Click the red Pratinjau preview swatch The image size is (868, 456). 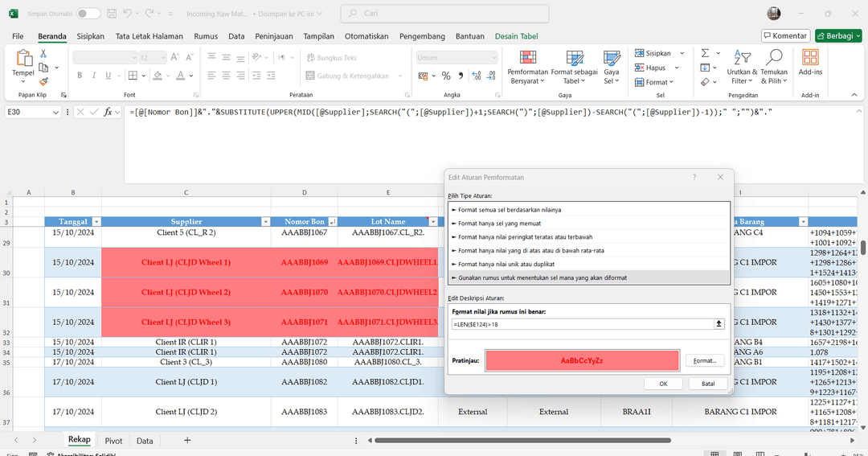582,360
